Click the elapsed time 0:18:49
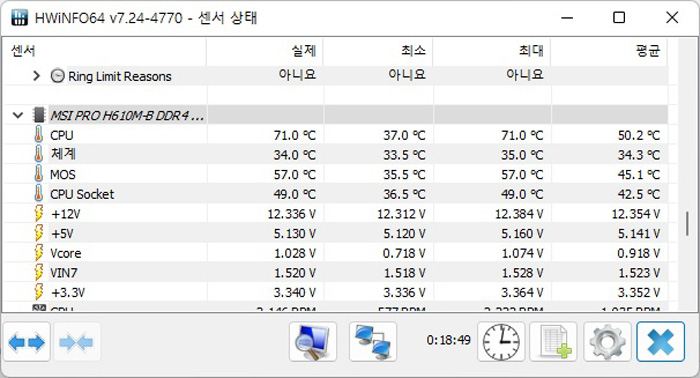This screenshot has width=700, height=378. 448,341
